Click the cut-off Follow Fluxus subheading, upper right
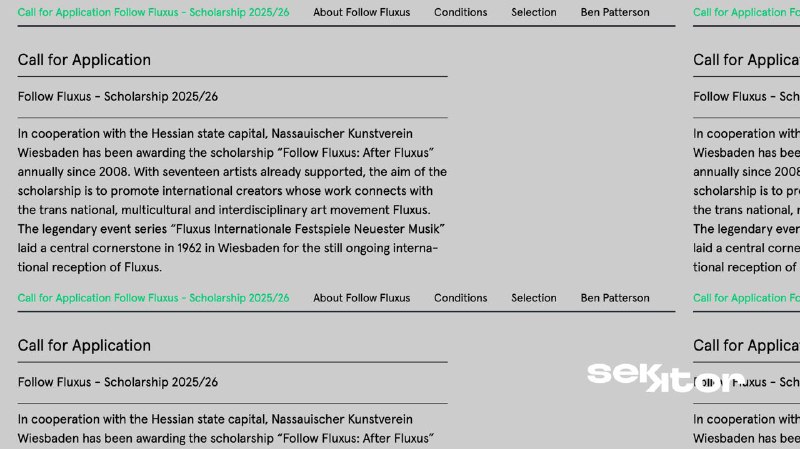Screen dimensions: 800x449 coord(745,97)
